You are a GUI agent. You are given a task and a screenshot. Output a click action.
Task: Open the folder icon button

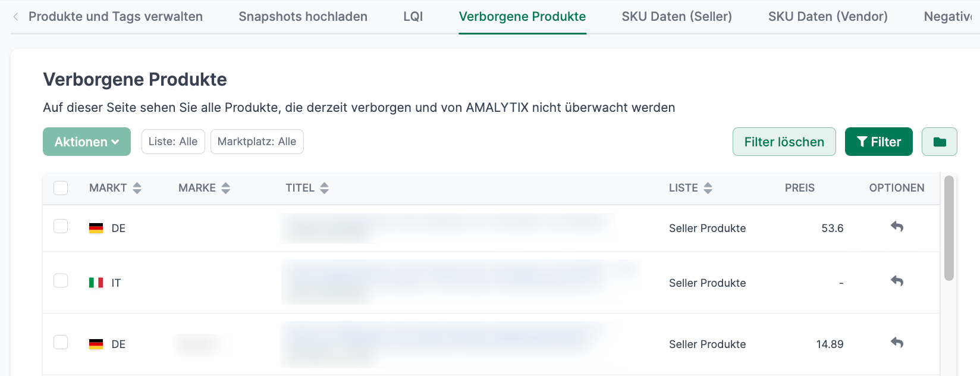pos(939,142)
